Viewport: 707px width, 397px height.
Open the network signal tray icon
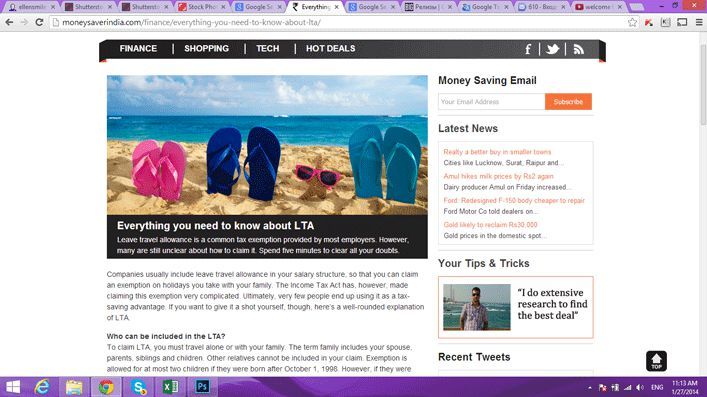coord(627,388)
